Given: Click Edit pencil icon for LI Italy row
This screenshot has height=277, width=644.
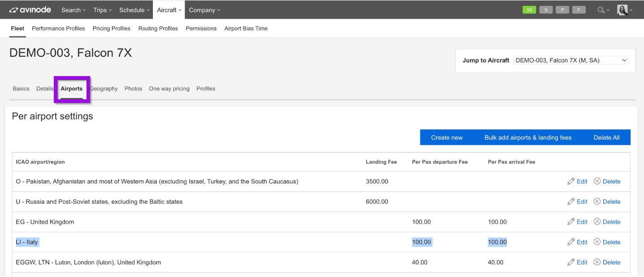Looking at the screenshot, I should 571,242.
